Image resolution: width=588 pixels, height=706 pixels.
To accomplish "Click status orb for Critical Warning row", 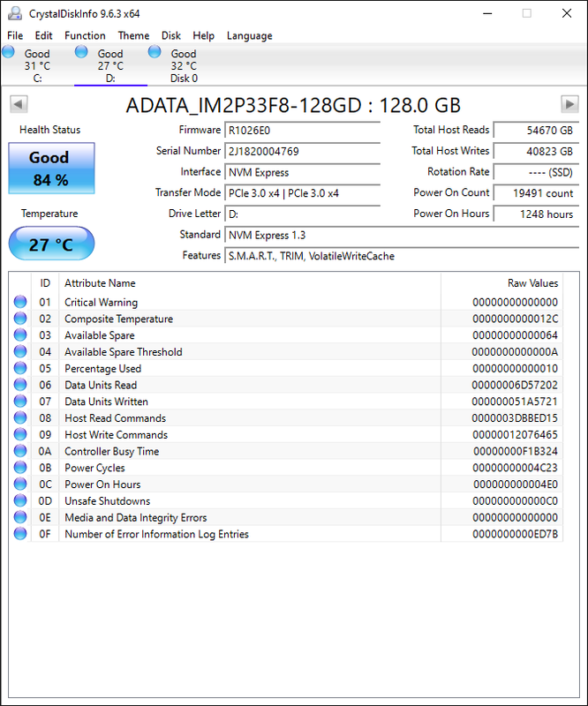I will [x=20, y=302].
